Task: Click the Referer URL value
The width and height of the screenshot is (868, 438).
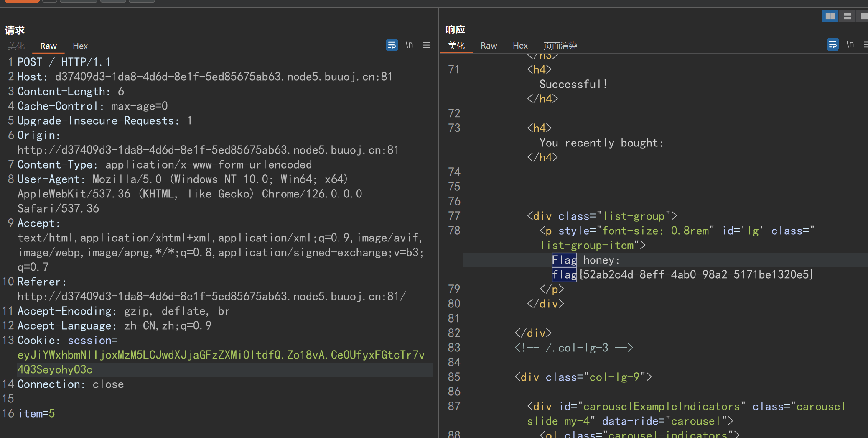Action: (x=211, y=297)
